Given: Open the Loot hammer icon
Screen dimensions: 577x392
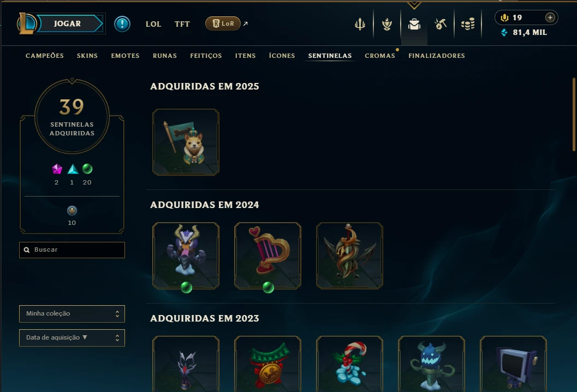Looking at the screenshot, I should 440,24.
